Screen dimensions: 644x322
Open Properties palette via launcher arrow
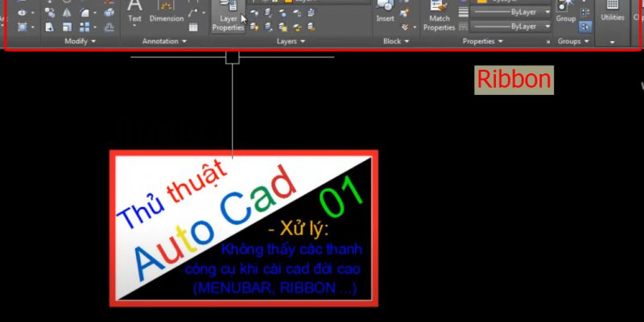[548, 42]
